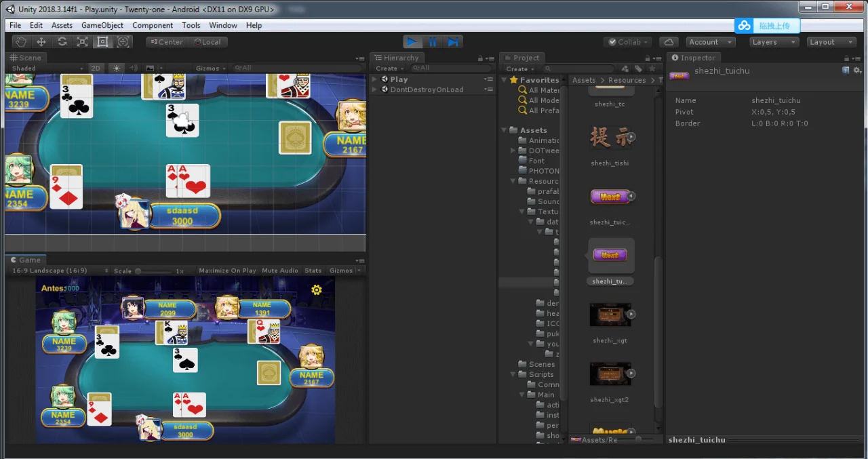Toggle scene lighting sun icon
This screenshot has width=868, height=459.
point(116,68)
